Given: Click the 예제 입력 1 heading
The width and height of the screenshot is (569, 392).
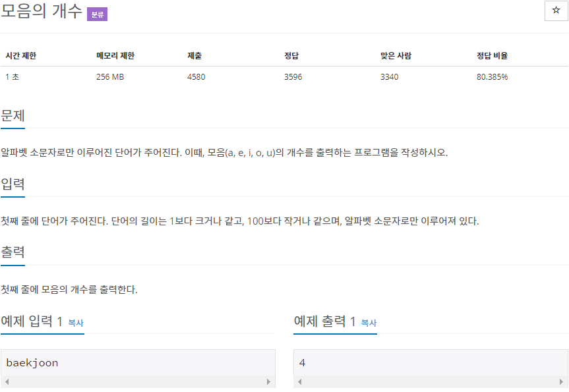Looking at the screenshot, I should point(32,322).
